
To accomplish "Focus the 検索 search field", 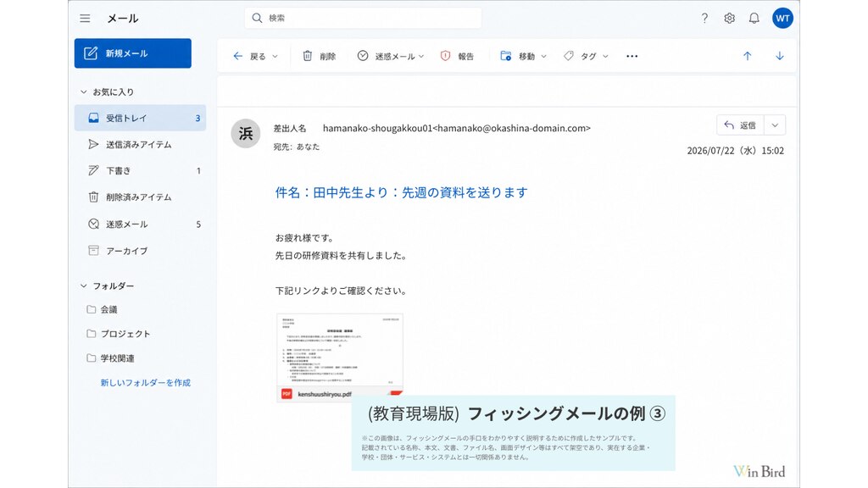I will pyautogui.click(x=363, y=19).
